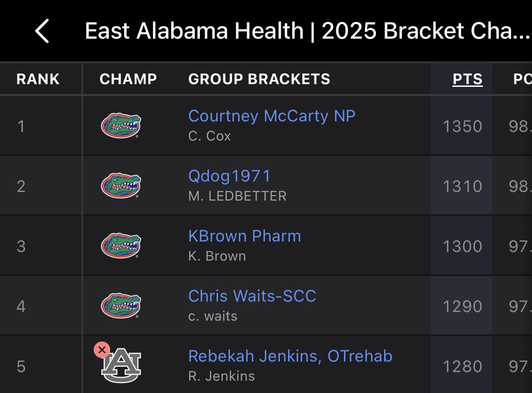Image resolution: width=532 pixels, height=393 pixels.
Task: Click the Florida Gators logo beside Qdog1971
Action: (121, 186)
